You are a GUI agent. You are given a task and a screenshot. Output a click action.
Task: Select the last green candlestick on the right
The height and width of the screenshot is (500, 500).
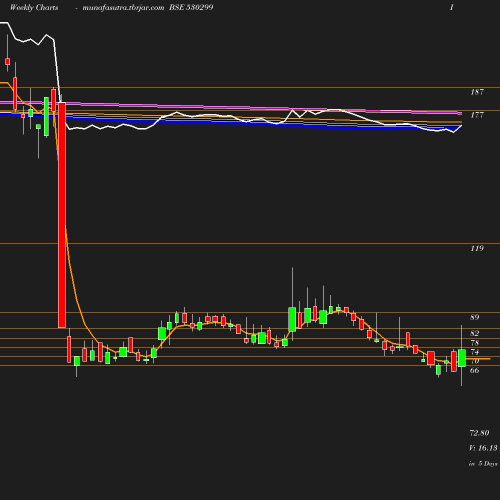pos(462,358)
